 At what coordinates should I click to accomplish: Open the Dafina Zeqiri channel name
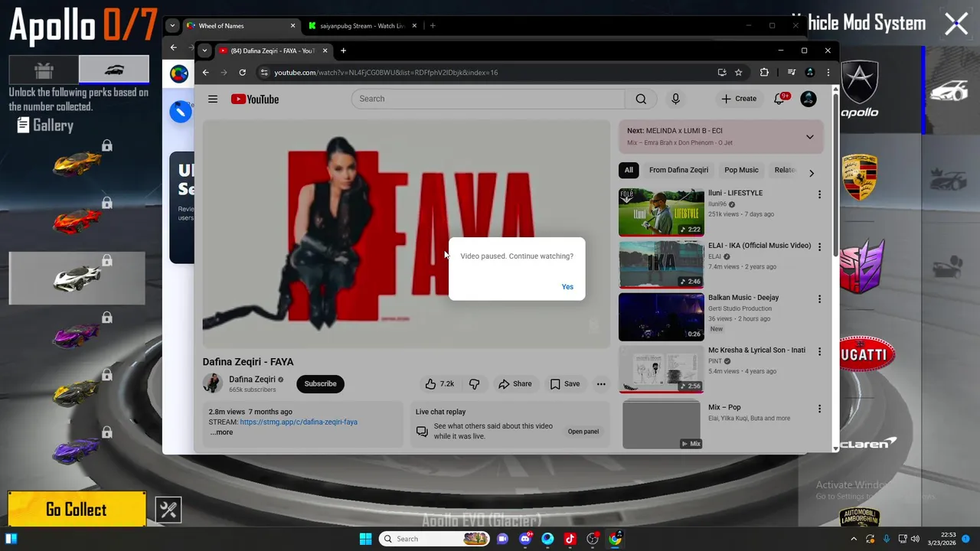tap(252, 379)
